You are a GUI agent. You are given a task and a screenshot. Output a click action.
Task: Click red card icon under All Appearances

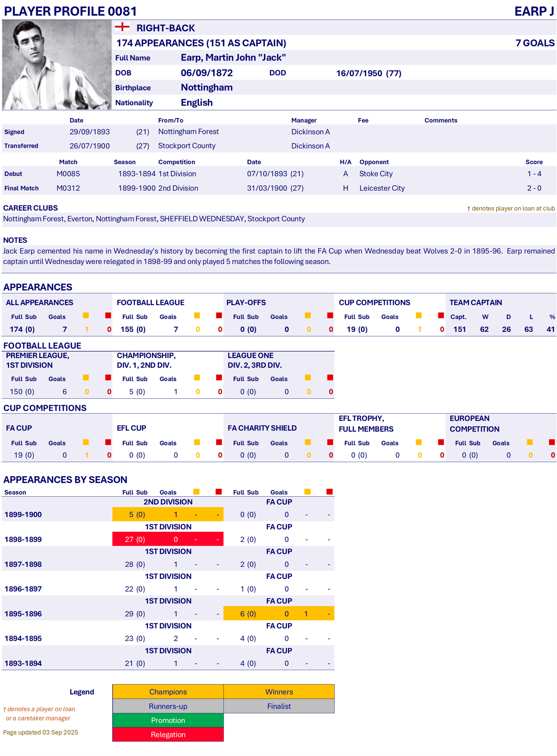[x=108, y=316]
